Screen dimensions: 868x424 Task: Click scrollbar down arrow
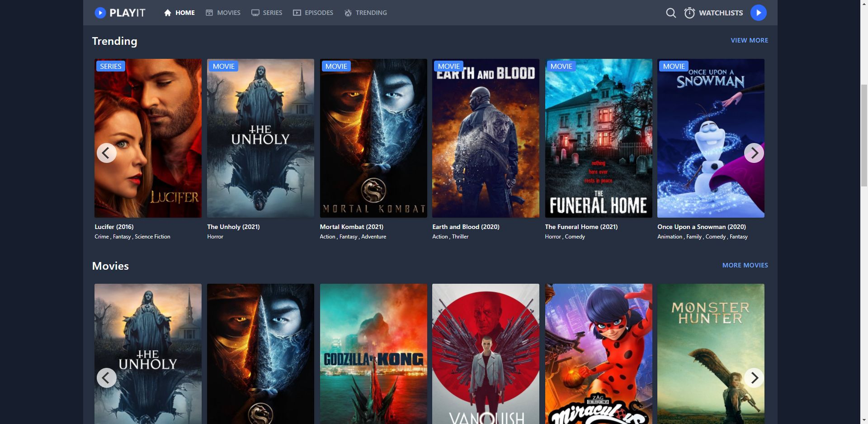click(x=864, y=420)
